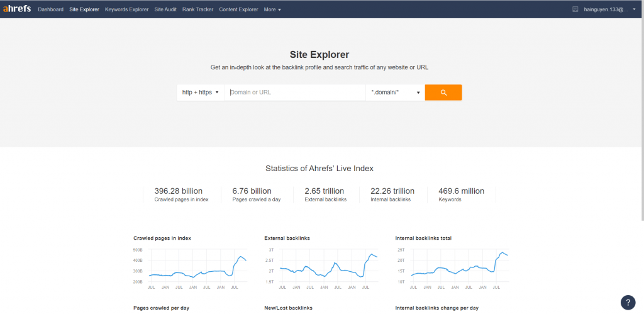Screen dimensions: 644x314
Task: Open the help question mark bubble
Action: pyautogui.click(x=628, y=302)
